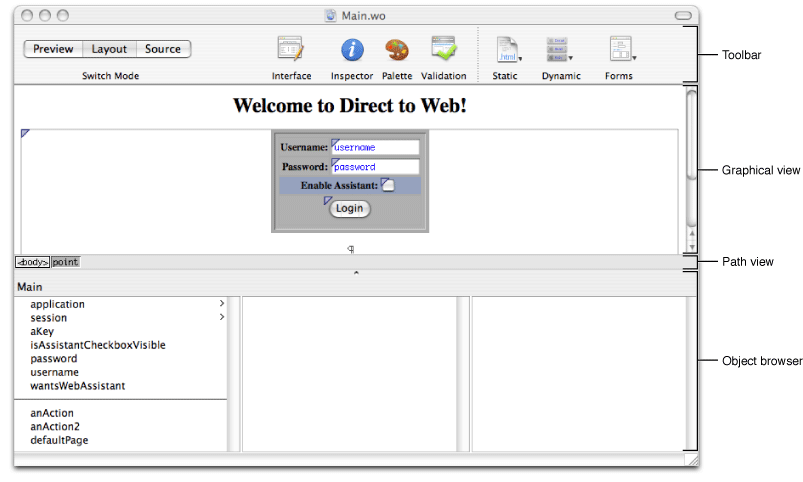This screenshot has width=803, height=482.
Task: Open the Inspector info icon
Action: click(x=352, y=50)
